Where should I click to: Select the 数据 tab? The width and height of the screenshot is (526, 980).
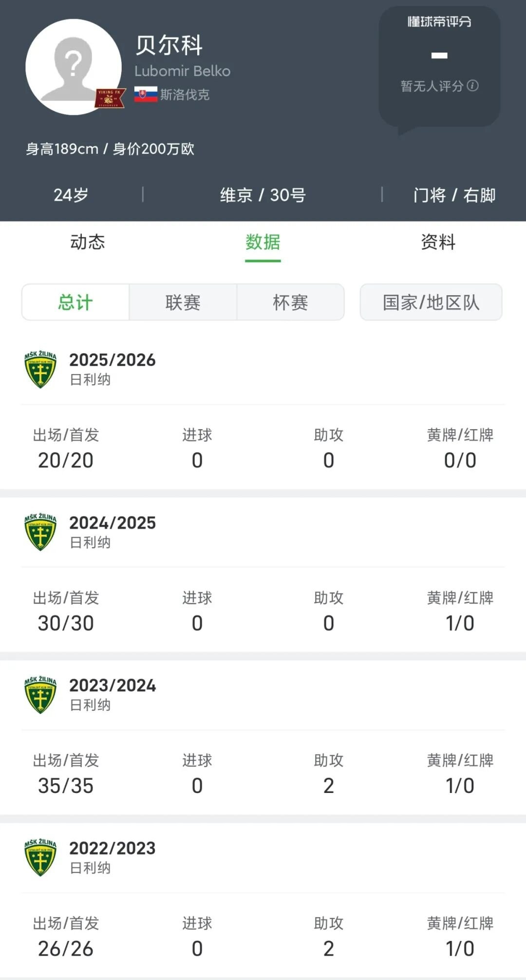tap(263, 242)
